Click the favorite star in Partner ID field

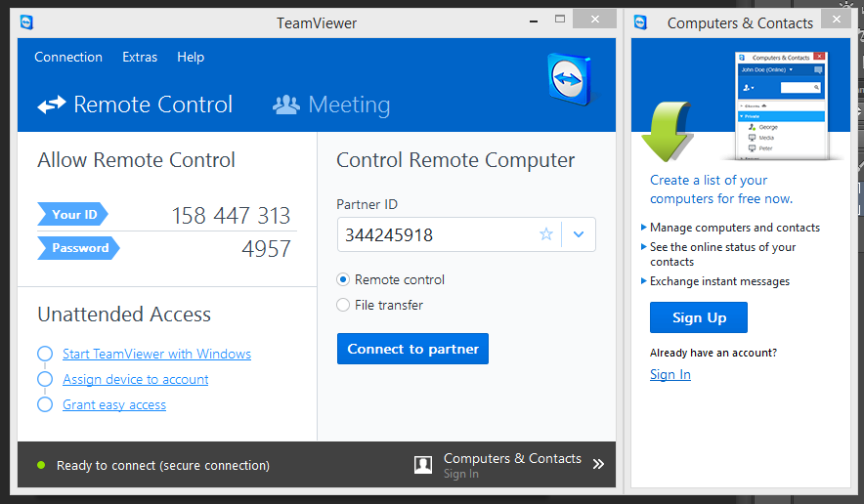(546, 234)
